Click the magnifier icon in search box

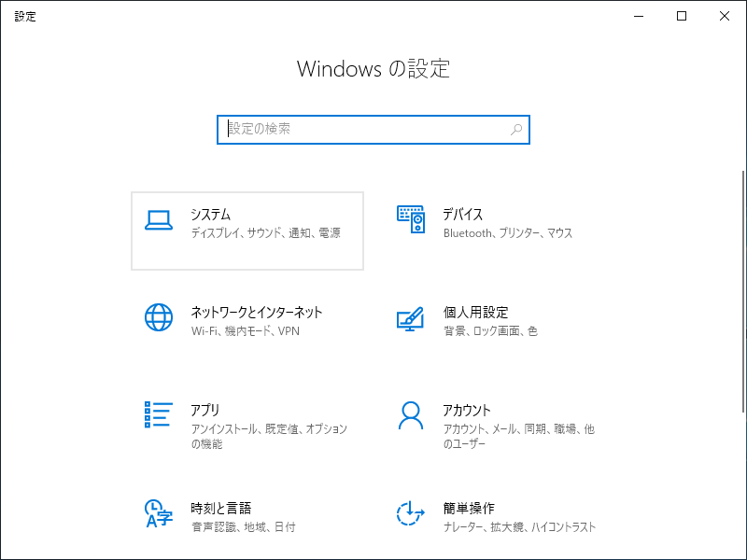516,130
